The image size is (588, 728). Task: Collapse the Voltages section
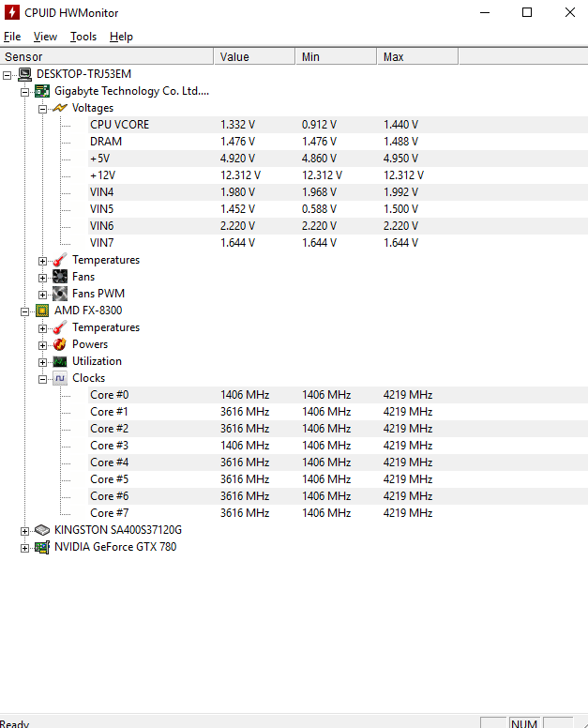(x=42, y=109)
